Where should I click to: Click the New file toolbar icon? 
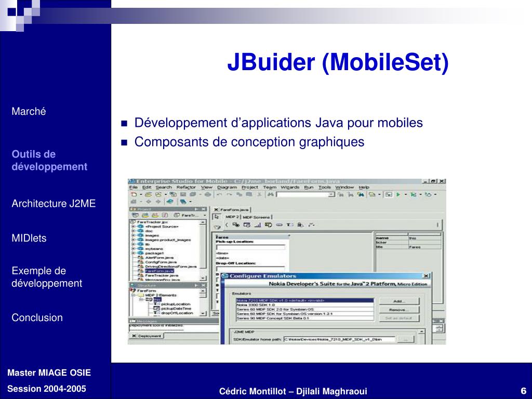click(x=134, y=194)
